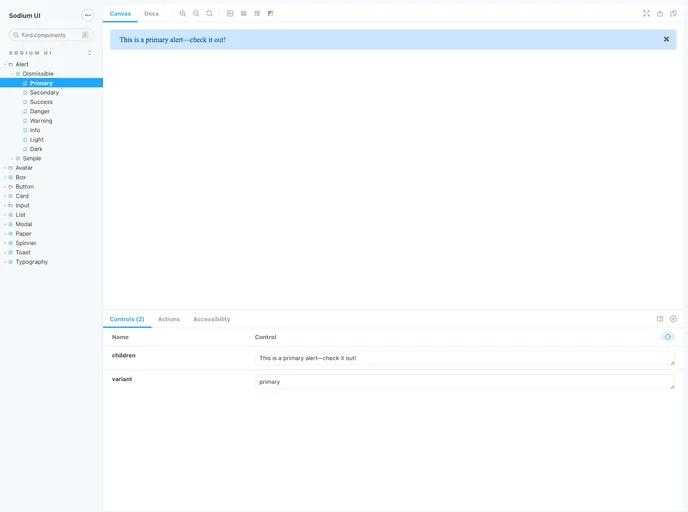Viewport: 688px width, 512px height.
Task: Enter fullscreen with the top-right icon
Action: coord(646,14)
